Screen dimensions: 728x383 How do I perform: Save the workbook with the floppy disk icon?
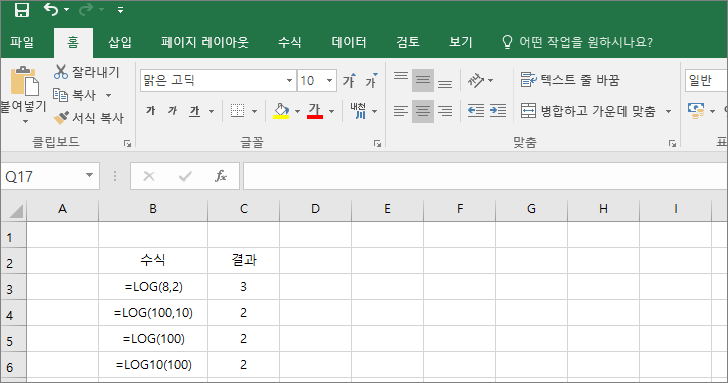(21, 9)
